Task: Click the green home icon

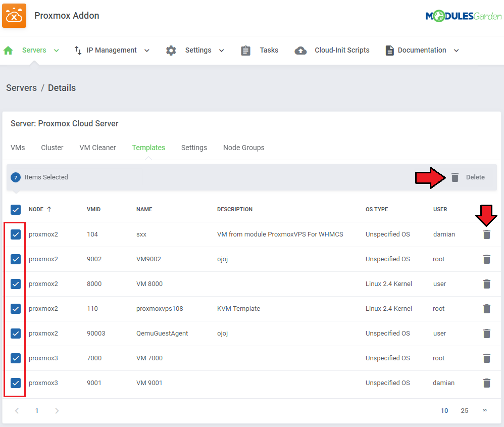Action: tap(8, 51)
